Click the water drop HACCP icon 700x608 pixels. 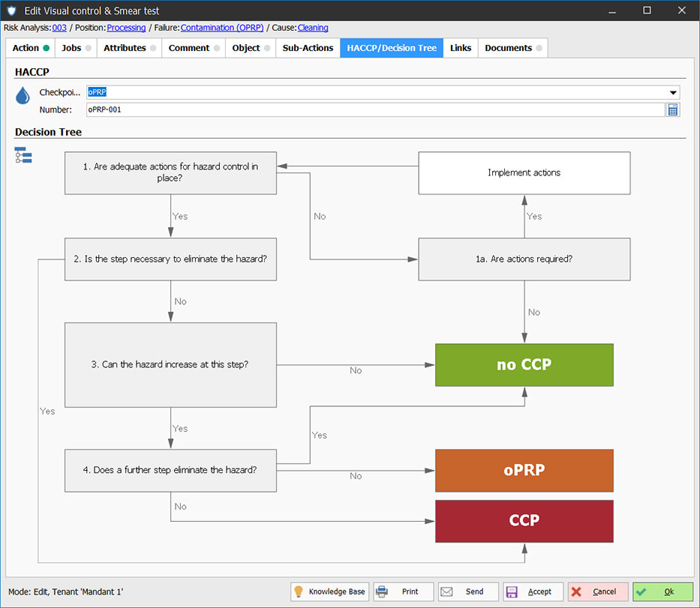click(x=23, y=96)
